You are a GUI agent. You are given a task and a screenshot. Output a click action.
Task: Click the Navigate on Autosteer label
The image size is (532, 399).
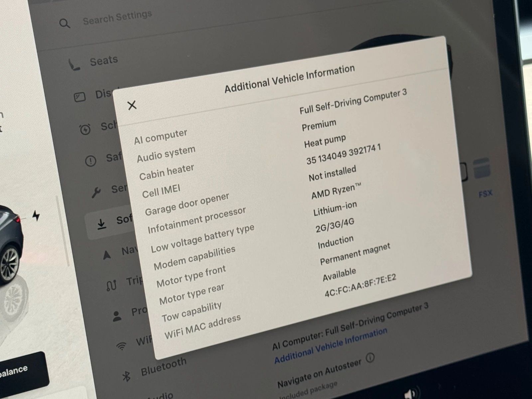point(319,373)
